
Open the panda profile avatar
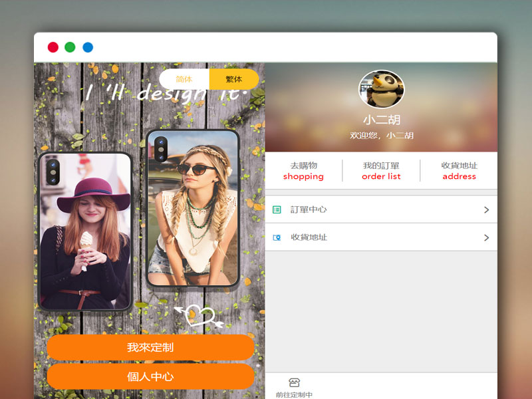(x=381, y=90)
